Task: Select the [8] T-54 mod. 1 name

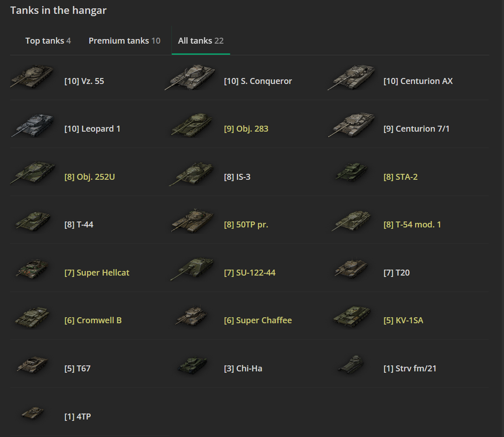Action: pyautogui.click(x=412, y=225)
